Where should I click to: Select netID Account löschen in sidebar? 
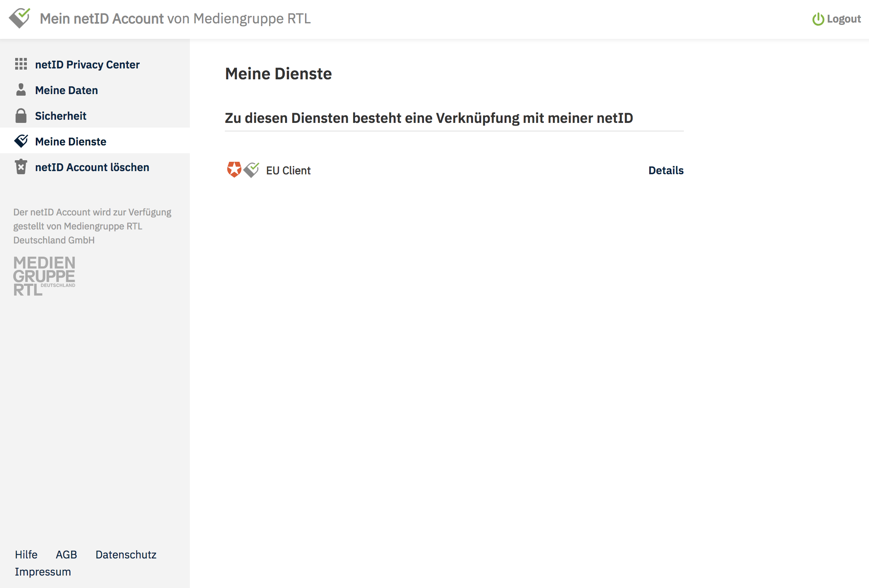(x=92, y=167)
